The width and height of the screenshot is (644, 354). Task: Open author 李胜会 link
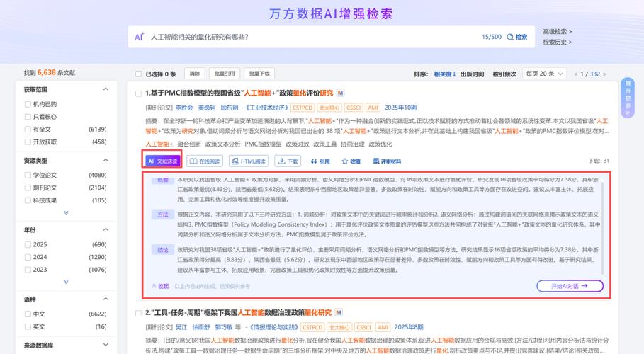[184, 108]
